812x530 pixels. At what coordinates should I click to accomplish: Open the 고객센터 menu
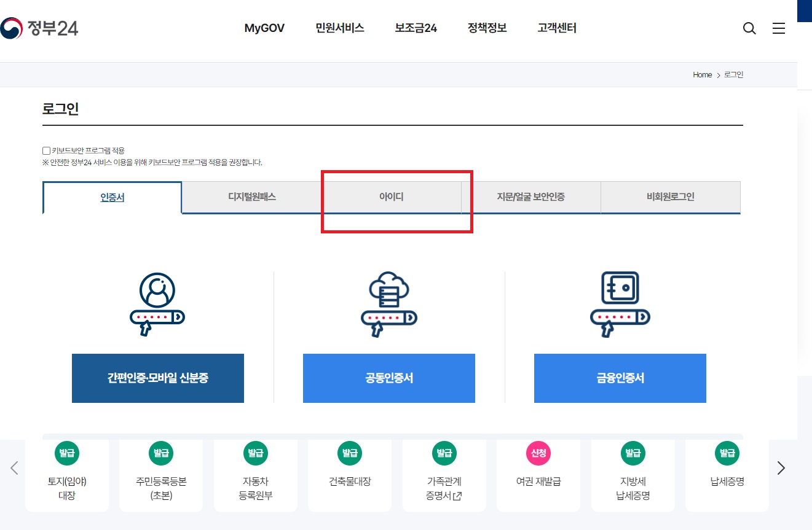(x=557, y=28)
